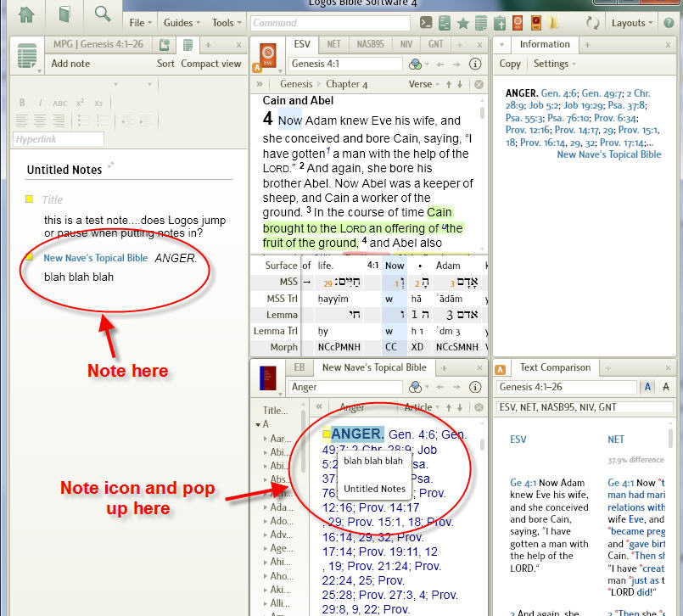Align note text left

tap(22, 120)
